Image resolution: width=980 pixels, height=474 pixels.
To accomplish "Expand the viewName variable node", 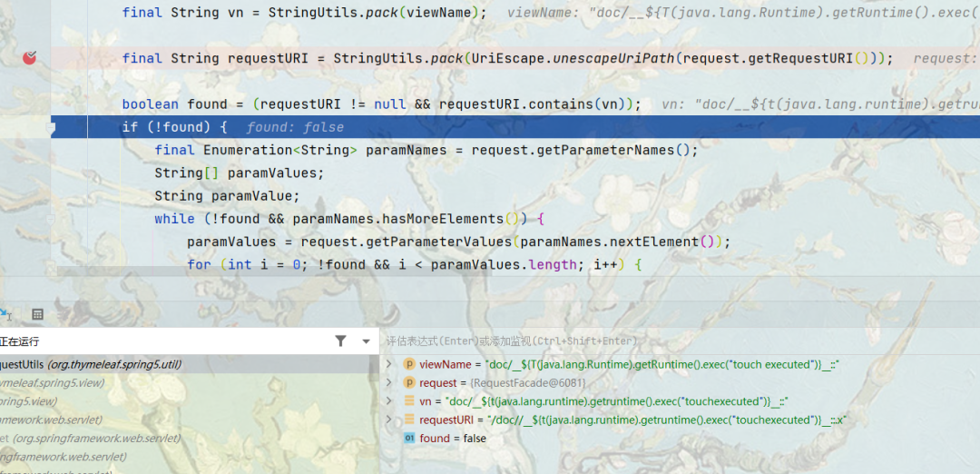I will click(388, 364).
